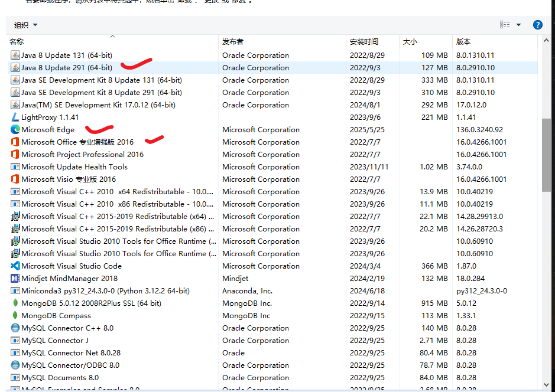This screenshot has width=555, height=392.
Task: Click Java SE Development Kit 8 Update 131 icon
Action: tap(15, 80)
